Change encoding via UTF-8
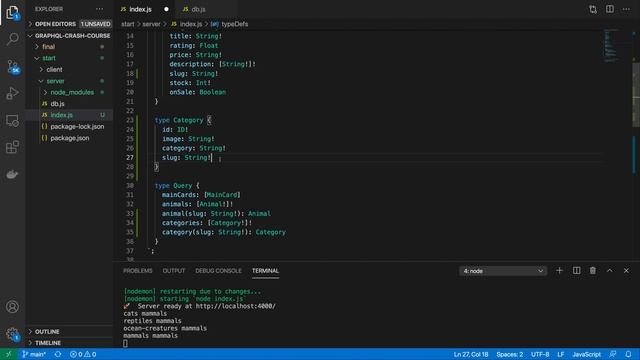Image resolution: width=640 pixels, height=360 pixels. coord(540,354)
